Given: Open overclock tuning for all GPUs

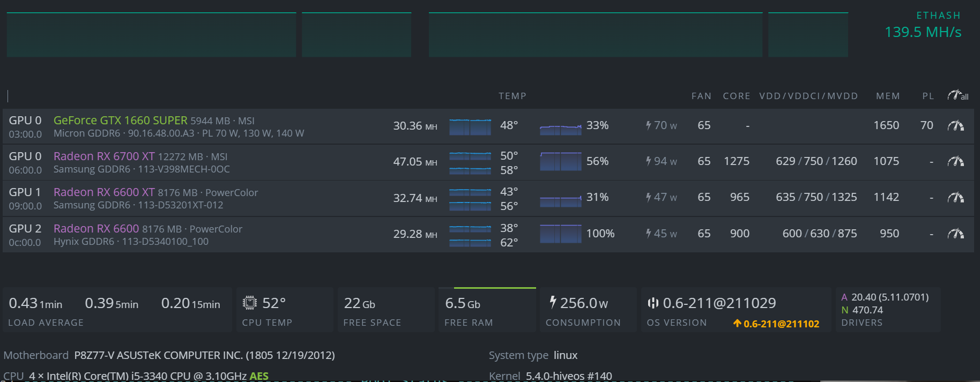Looking at the screenshot, I should click(x=957, y=96).
